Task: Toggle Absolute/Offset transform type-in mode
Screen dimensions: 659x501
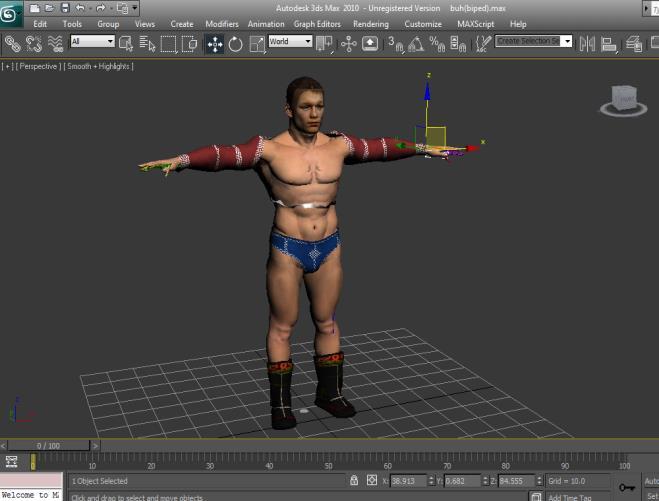Action: pyautogui.click(x=372, y=480)
